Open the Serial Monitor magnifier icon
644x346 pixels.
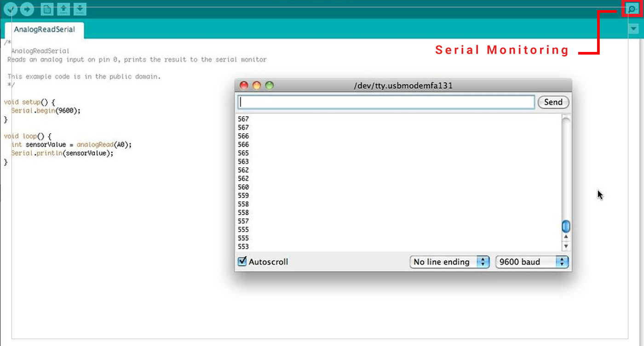(632, 9)
